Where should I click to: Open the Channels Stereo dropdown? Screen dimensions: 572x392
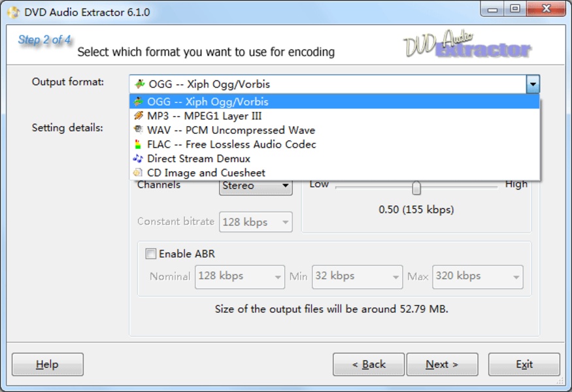(256, 186)
